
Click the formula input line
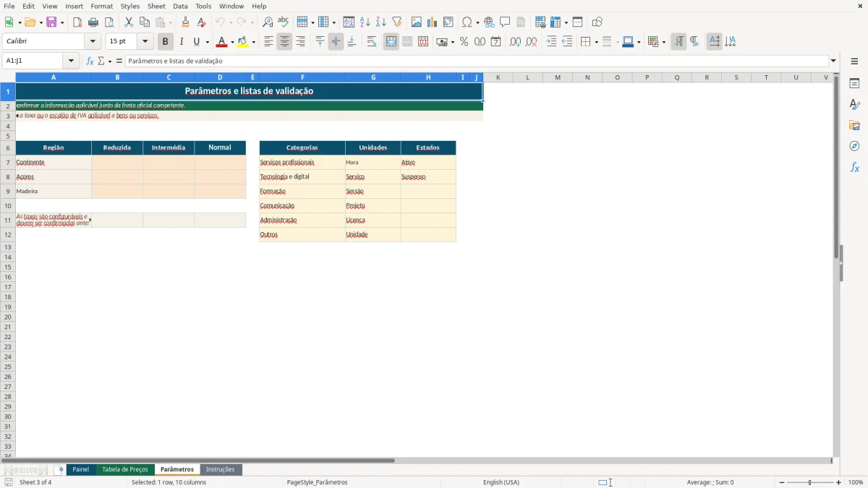477,61
